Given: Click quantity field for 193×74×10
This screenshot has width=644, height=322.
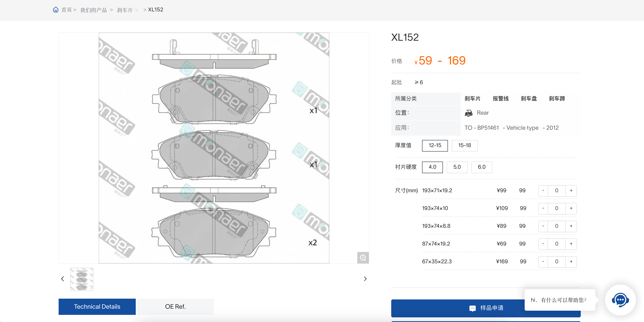Looking at the screenshot, I should 556,208.
